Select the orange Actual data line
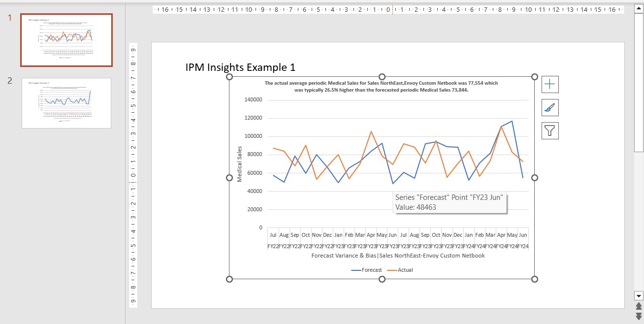The image size is (644, 324). [372, 132]
